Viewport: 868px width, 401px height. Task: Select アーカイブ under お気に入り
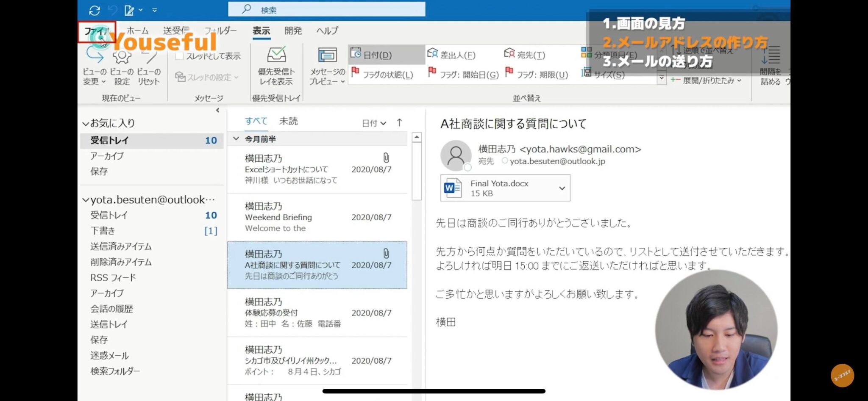107,156
